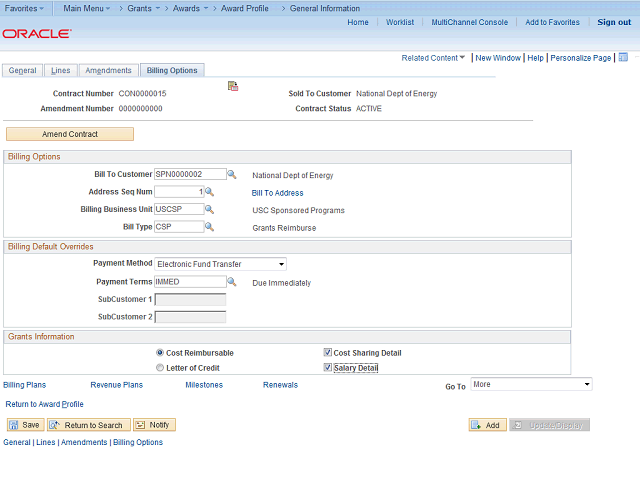
Task: Click the Payment Terms input field
Action: [190, 282]
